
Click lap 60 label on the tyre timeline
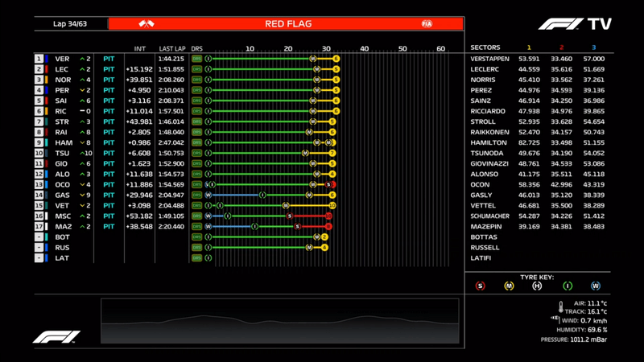[440, 48]
